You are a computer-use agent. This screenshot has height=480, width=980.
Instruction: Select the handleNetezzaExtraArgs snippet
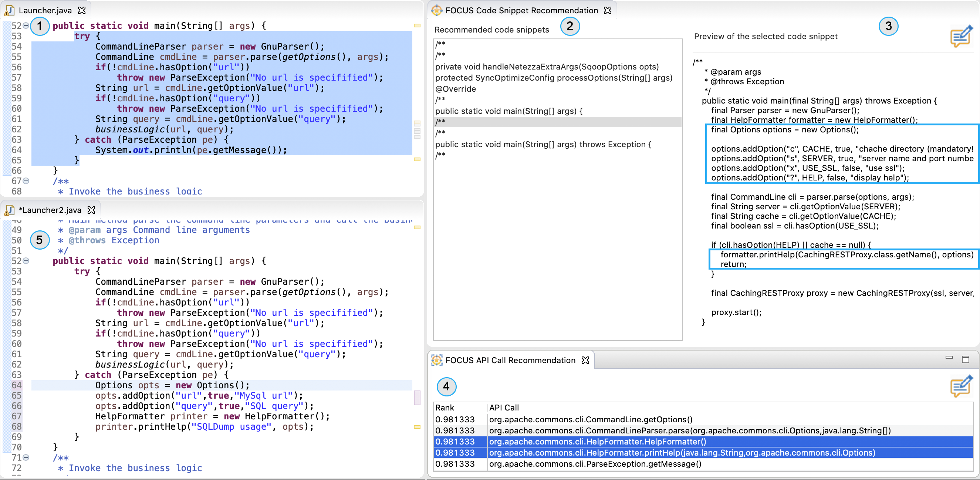pos(546,67)
